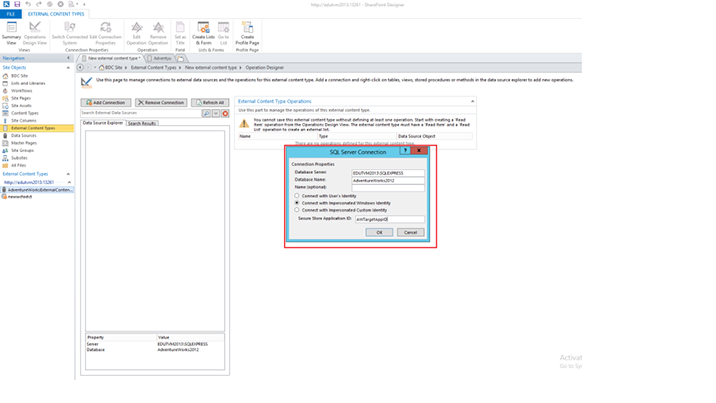Open the FILE tab

coord(11,14)
